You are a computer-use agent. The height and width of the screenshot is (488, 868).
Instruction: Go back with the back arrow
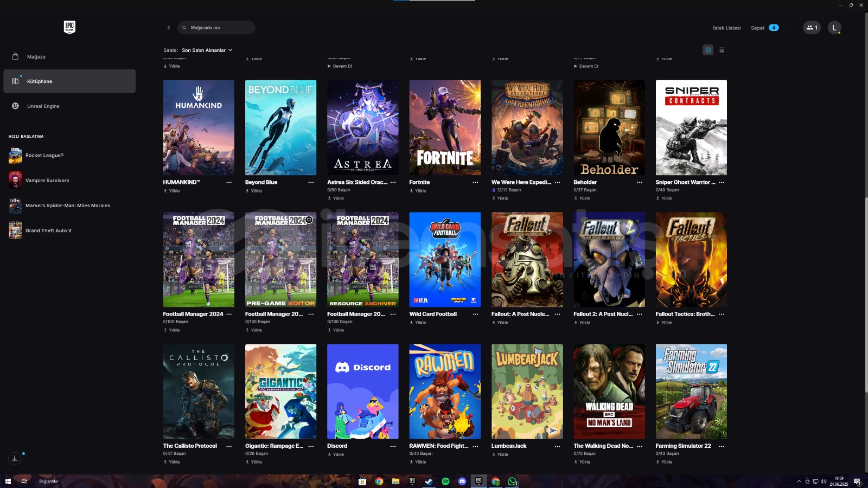[169, 28]
